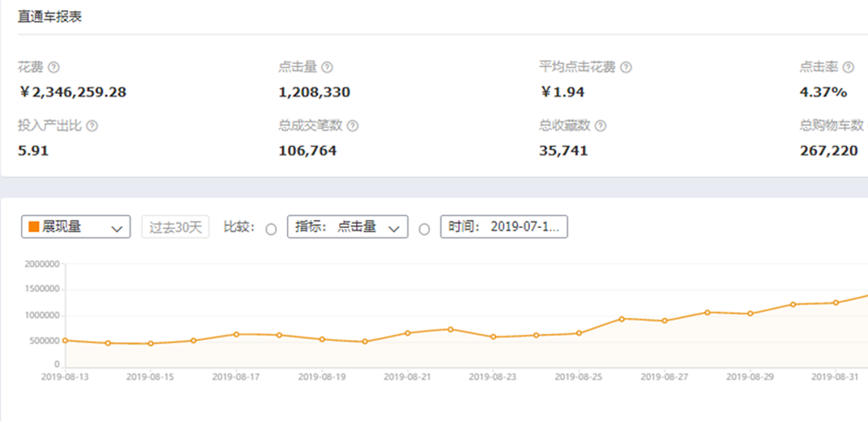Click the chart point above 2019-08-29
Screen dimensions: 868x422
(x=751, y=314)
